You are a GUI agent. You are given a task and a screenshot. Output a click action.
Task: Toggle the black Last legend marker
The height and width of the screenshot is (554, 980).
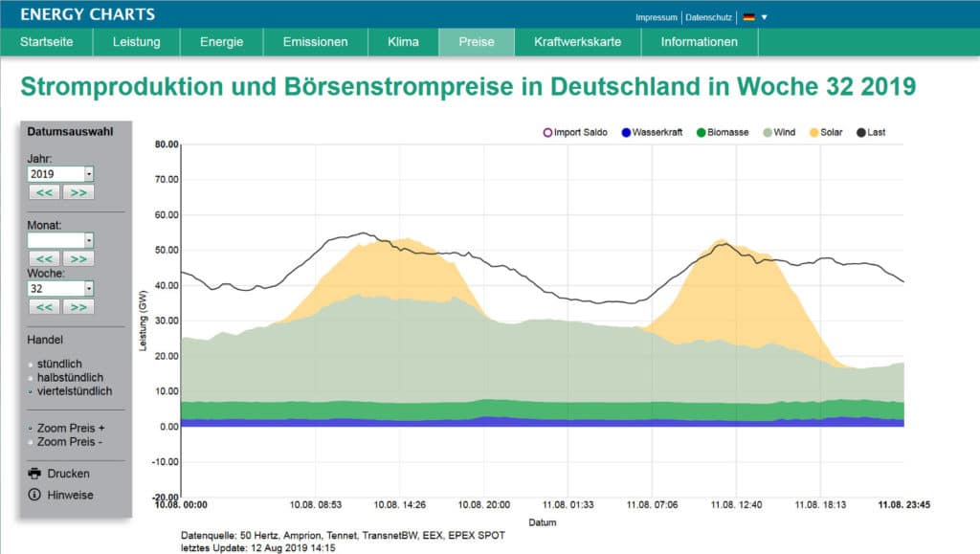click(x=861, y=132)
